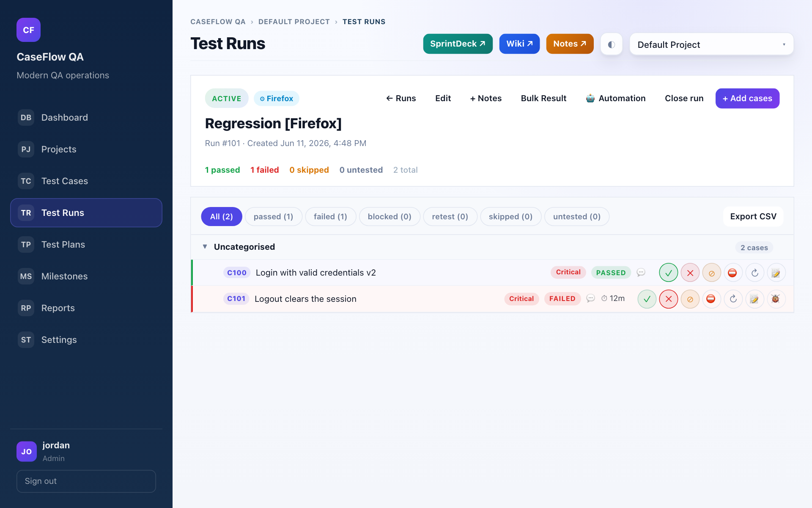Open comments bubble on C101 row
The image size is (812, 508).
[x=591, y=298]
